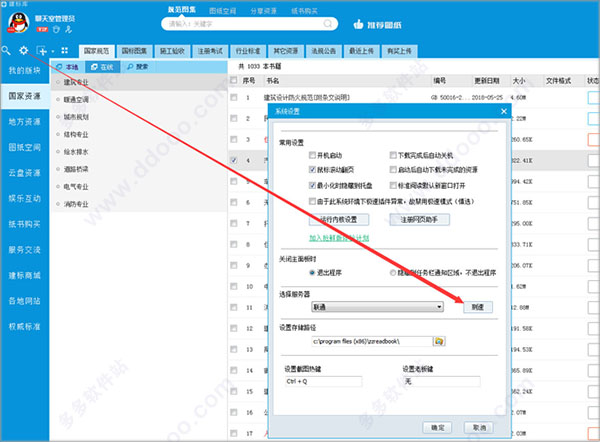Open 服务交流 in left sidebar

(x=24, y=250)
